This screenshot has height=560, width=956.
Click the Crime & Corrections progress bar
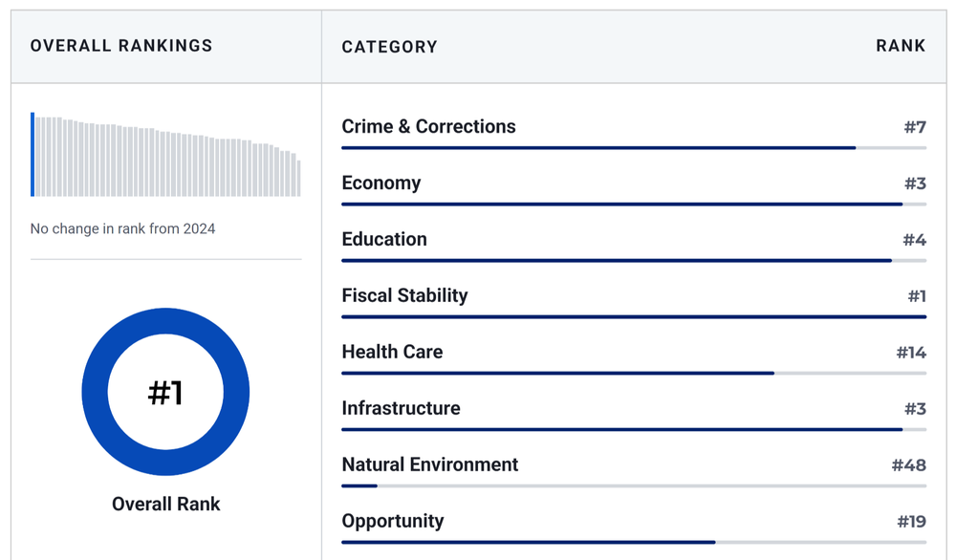(x=598, y=148)
